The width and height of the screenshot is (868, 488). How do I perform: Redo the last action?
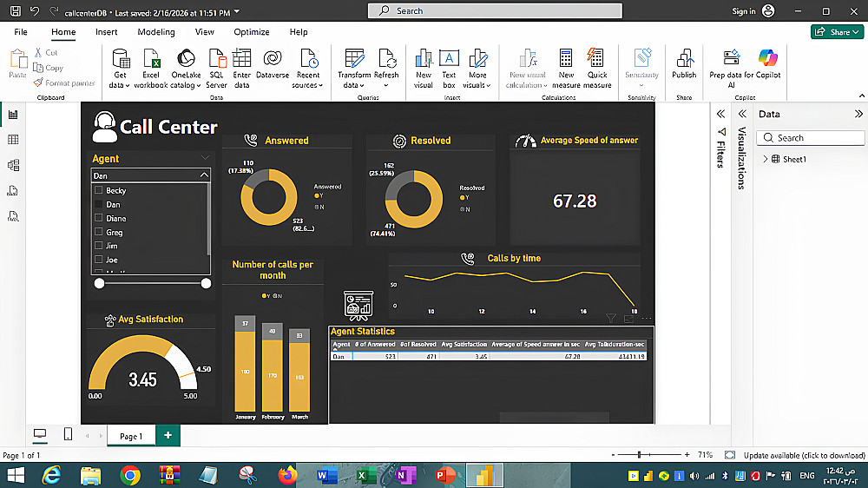54,11
